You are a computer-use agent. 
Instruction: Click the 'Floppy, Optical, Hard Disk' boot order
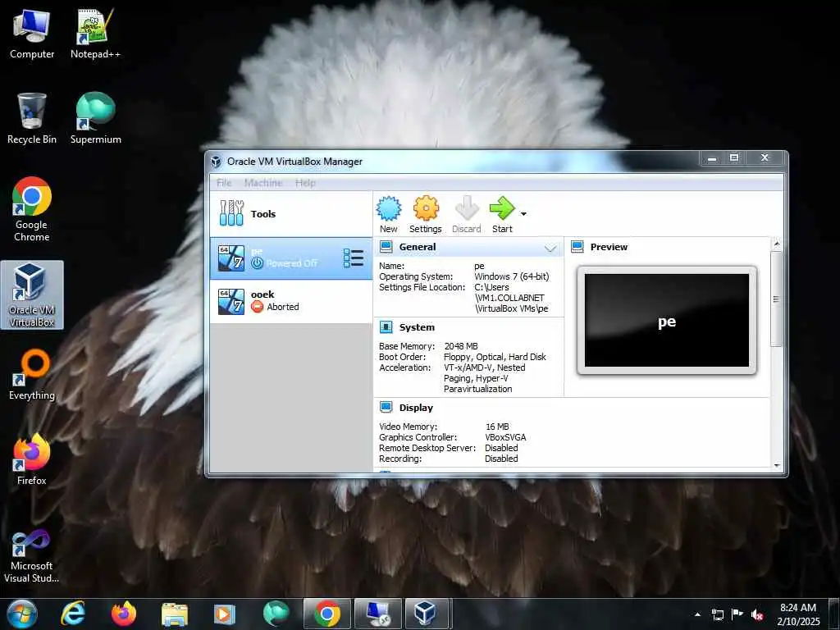pyautogui.click(x=495, y=357)
